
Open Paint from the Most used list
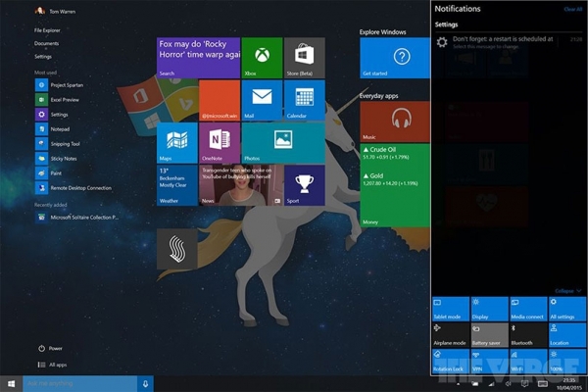tap(49, 172)
